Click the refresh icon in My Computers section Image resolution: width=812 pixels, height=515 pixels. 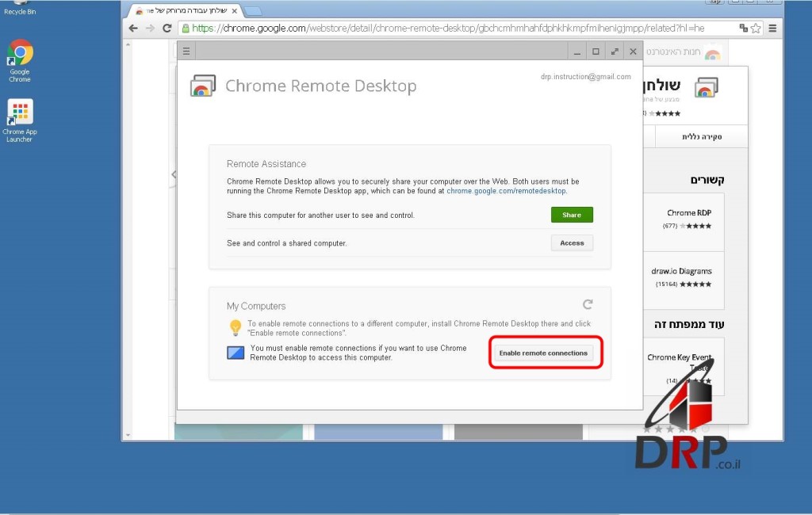(588, 303)
